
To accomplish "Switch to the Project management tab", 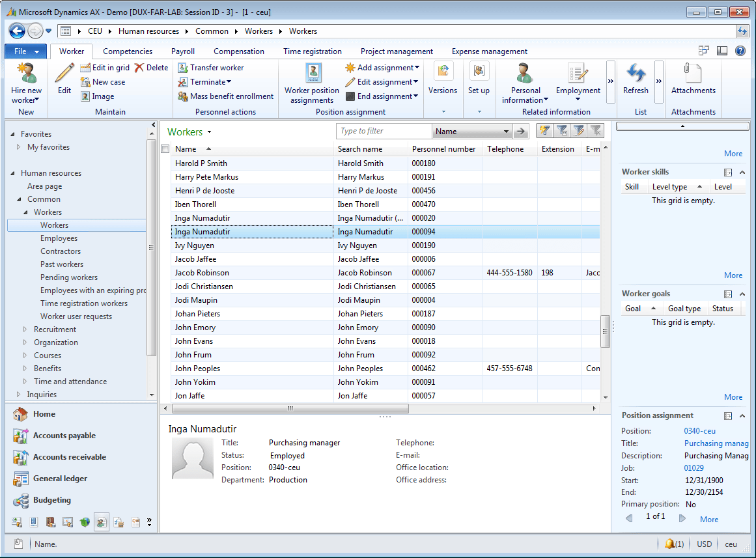I will (x=397, y=51).
